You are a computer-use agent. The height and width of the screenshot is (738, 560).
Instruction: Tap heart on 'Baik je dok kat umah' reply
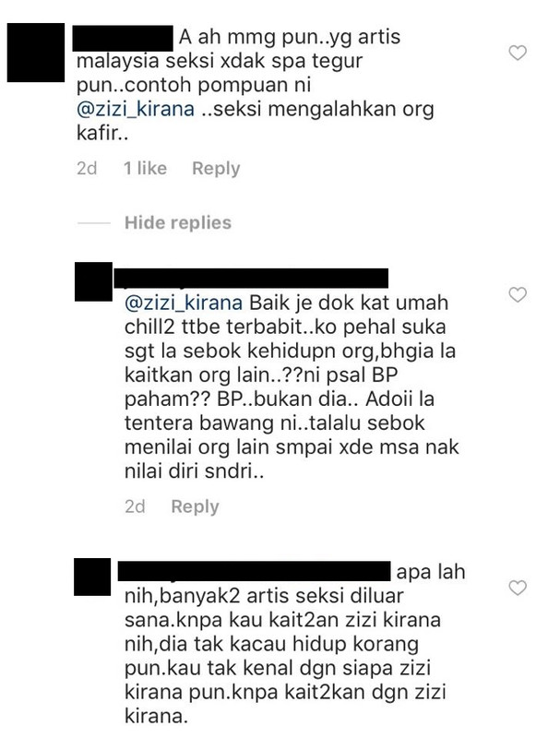click(518, 294)
